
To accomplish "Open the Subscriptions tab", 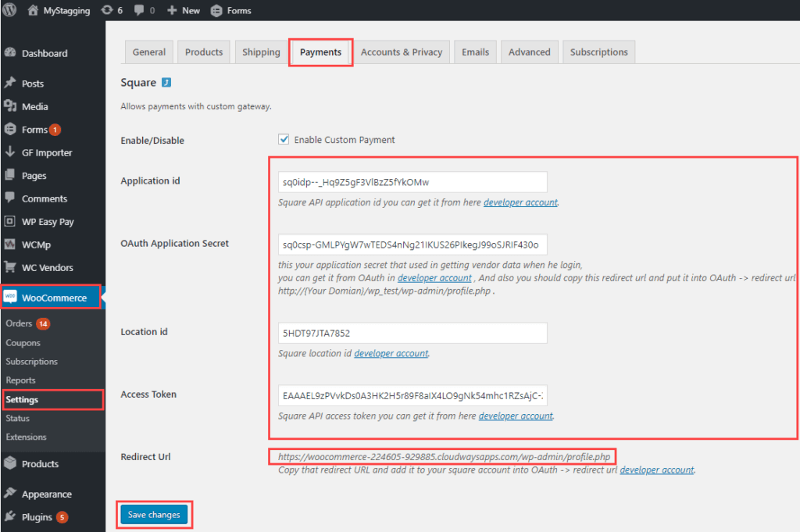I will (x=598, y=52).
